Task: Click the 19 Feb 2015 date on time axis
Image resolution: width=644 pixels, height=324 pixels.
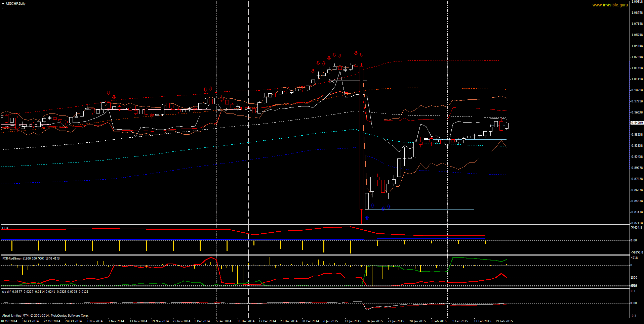Action: pyautogui.click(x=504, y=321)
